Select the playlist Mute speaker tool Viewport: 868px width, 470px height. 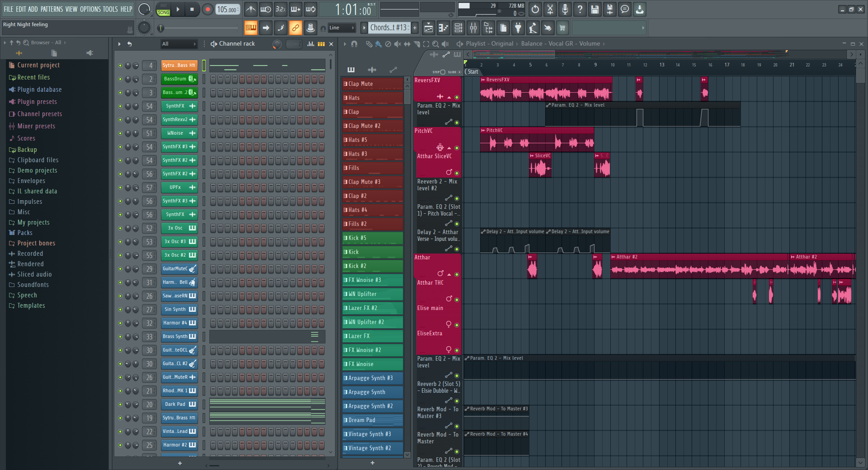[x=397, y=44]
